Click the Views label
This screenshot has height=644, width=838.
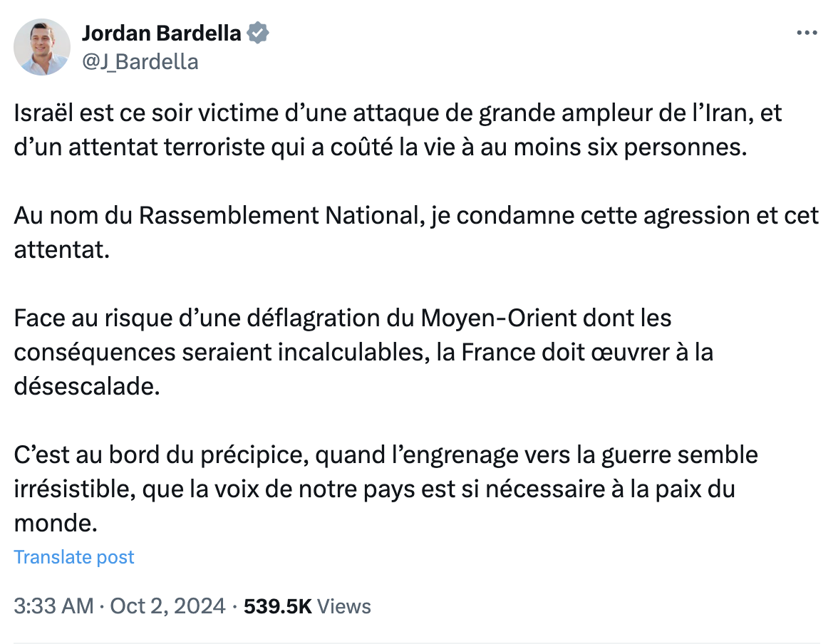click(x=344, y=606)
